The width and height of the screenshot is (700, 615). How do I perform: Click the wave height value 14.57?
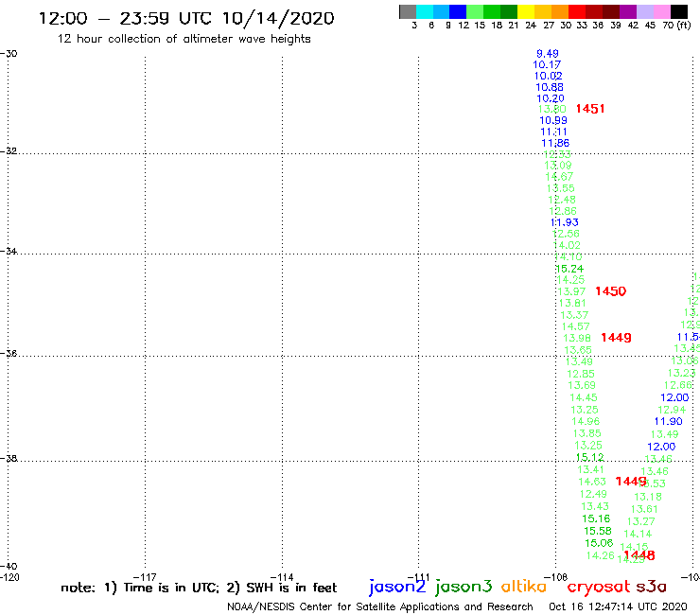576,326
